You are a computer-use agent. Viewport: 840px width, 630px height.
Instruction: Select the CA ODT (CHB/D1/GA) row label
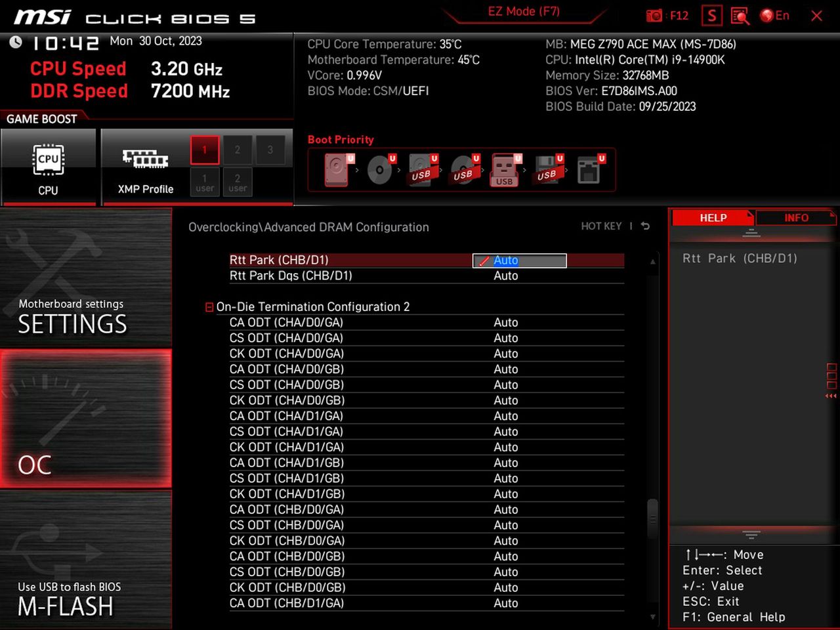(287, 603)
